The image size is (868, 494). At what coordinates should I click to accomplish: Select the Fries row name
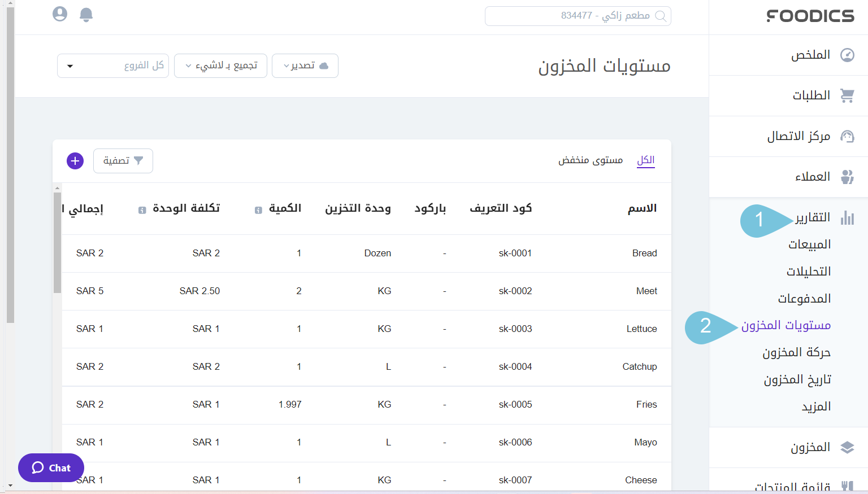646,404
